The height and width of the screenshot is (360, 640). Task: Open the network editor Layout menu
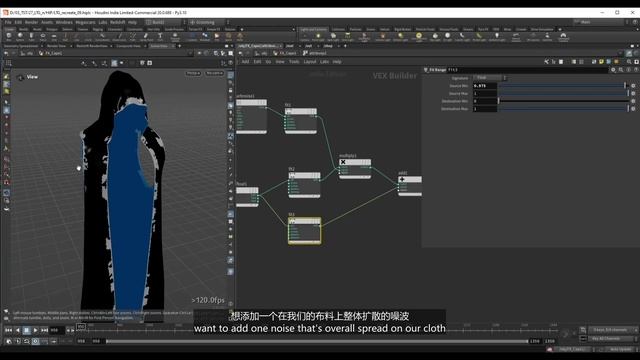310,62
